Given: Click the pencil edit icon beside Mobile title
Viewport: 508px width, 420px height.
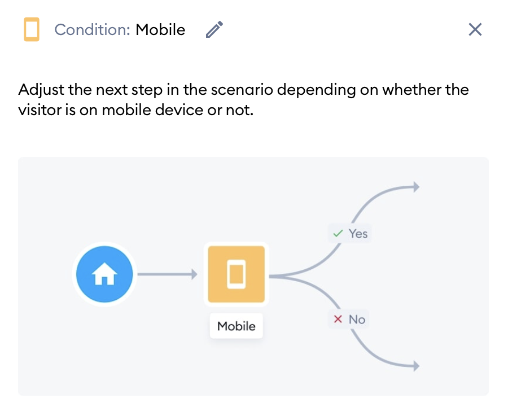Looking at the screenshot, I should (x=214, y=29).
